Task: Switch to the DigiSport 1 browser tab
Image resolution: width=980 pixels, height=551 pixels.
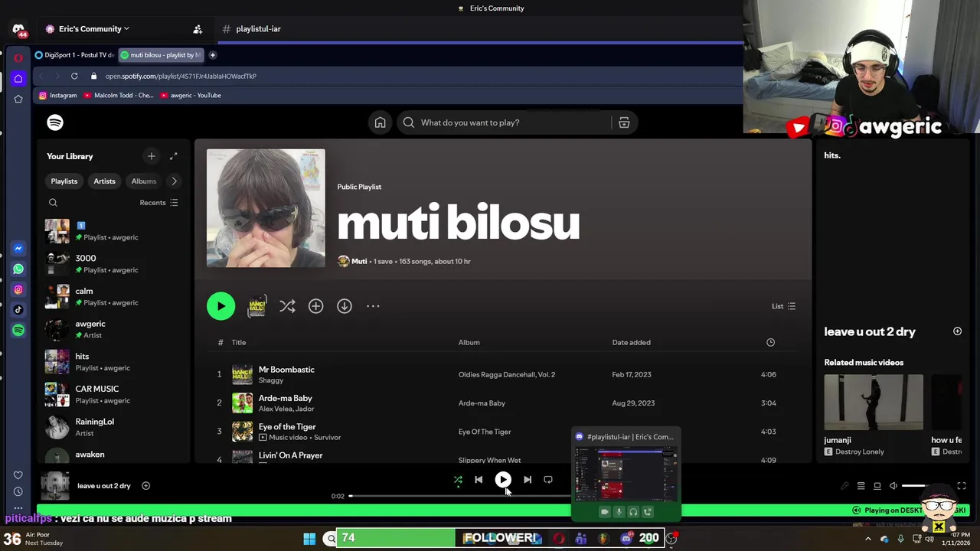Action: (x=74, y=55)
